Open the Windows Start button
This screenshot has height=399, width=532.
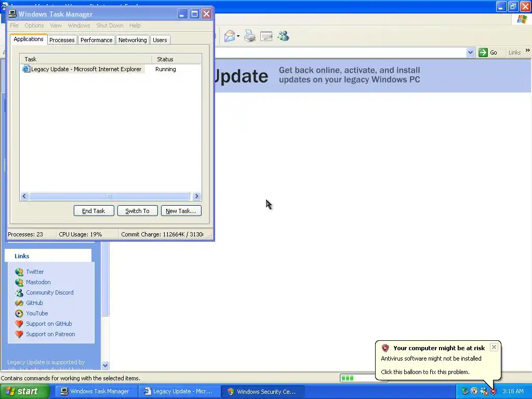point(24,392)
